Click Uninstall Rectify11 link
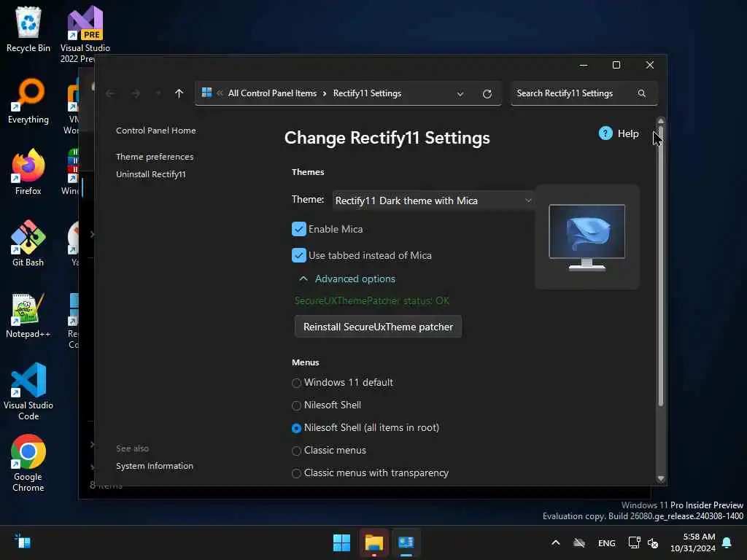The width and height of the screenshot is (747, 560). click(x=151, y=174)
